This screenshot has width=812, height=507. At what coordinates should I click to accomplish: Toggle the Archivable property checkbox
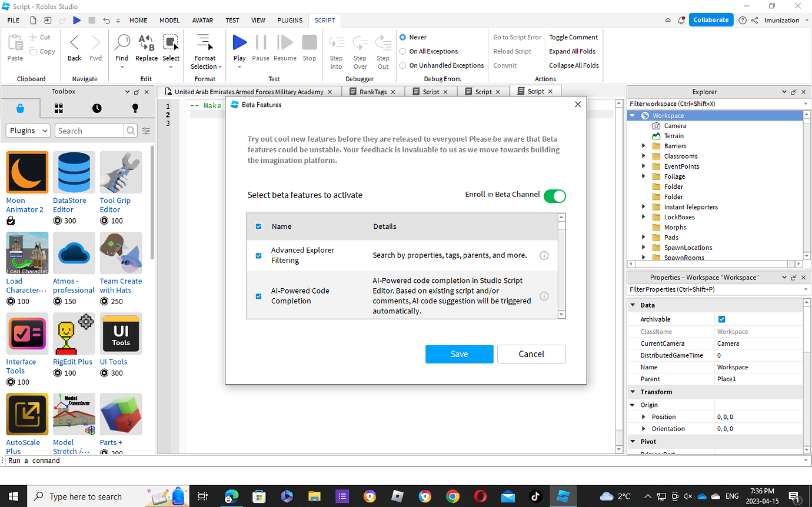[722, 319]
